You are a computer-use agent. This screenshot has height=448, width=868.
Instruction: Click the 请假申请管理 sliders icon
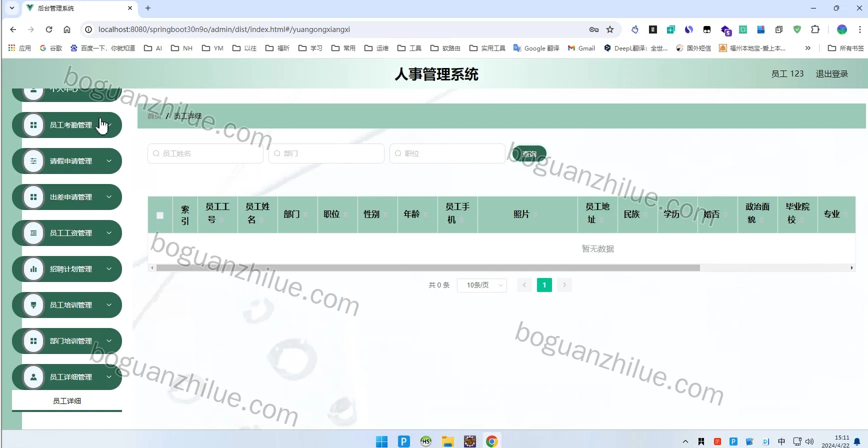click(33, 161)
